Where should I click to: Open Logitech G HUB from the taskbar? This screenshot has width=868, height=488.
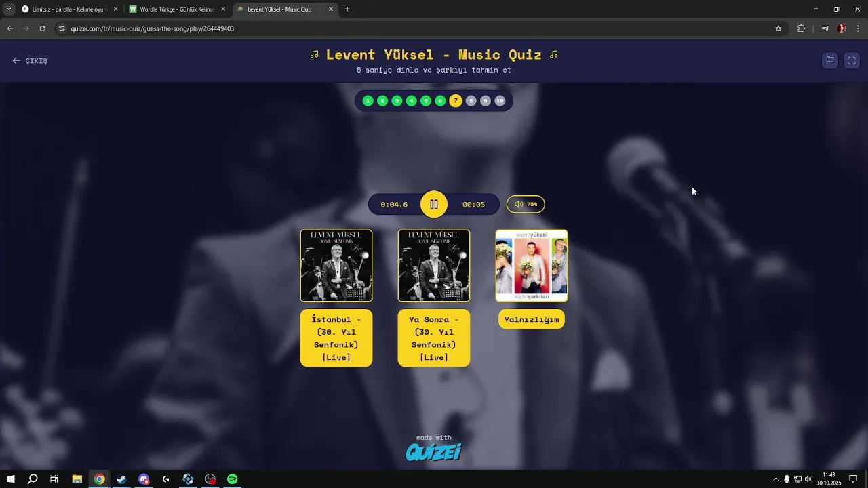pos(165,479)
